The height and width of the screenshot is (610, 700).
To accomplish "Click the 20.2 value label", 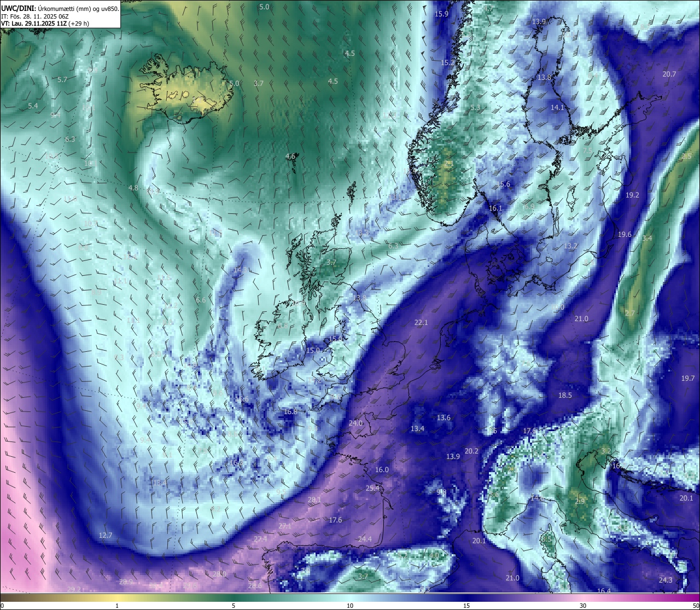I will coord(471,451).
